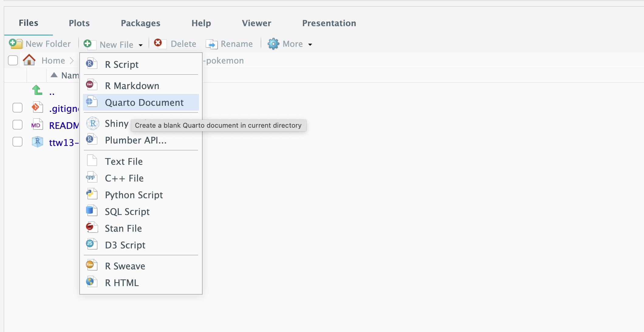Open the New File dropdown arrow
This screenshot has height=332, width=644.
(x=140, y=45)
